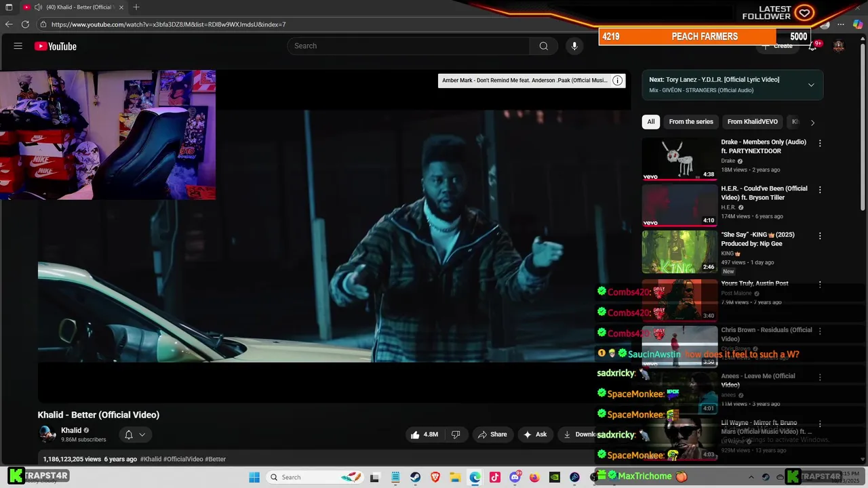
Task: Select From the series chip
Action: [691, 122]
